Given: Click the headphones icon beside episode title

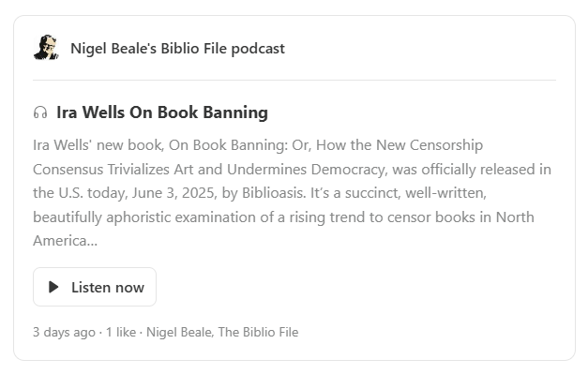Looking at the screenshot, I should click(x=40, y=112).
